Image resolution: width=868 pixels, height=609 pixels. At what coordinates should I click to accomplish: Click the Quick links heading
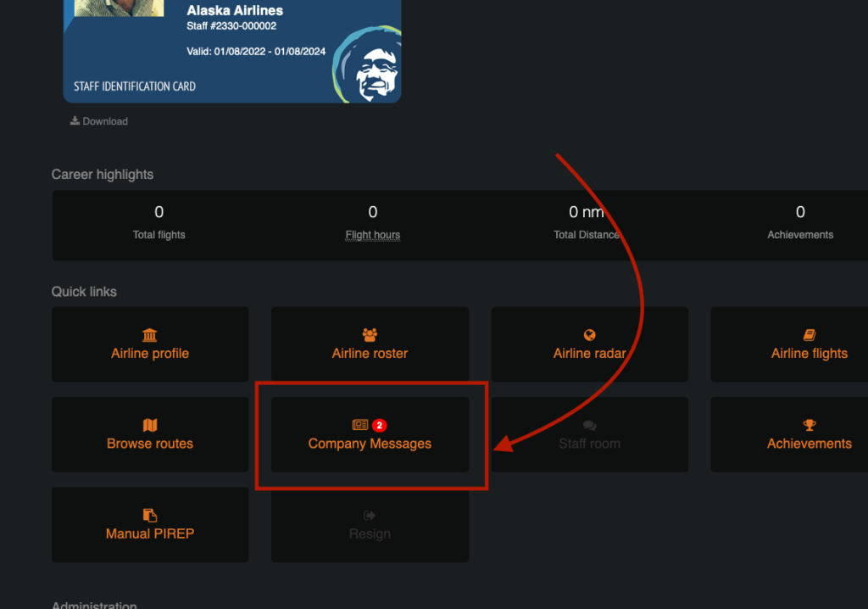click(84, 292)
